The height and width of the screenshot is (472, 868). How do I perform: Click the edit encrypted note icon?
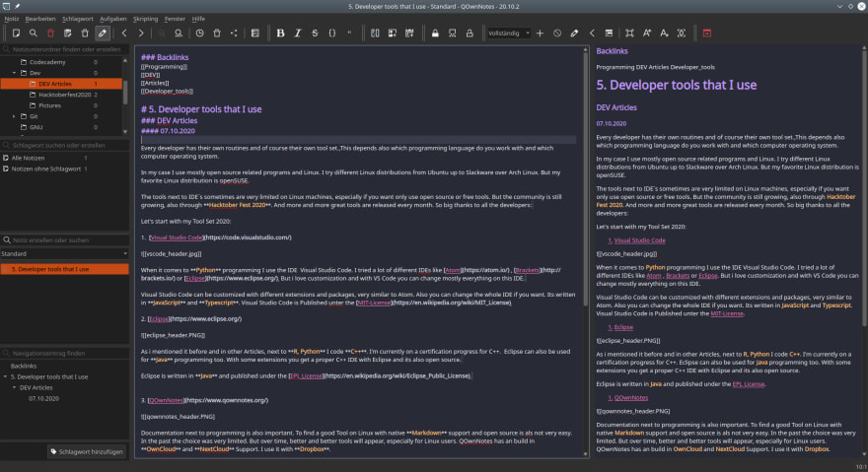(453, 34)
